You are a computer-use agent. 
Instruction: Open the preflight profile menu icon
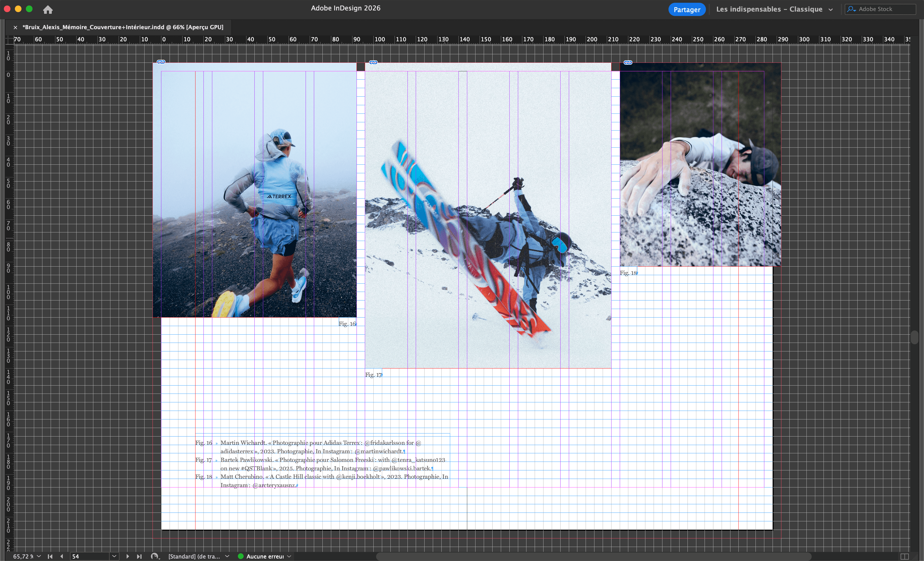[154, 557]
